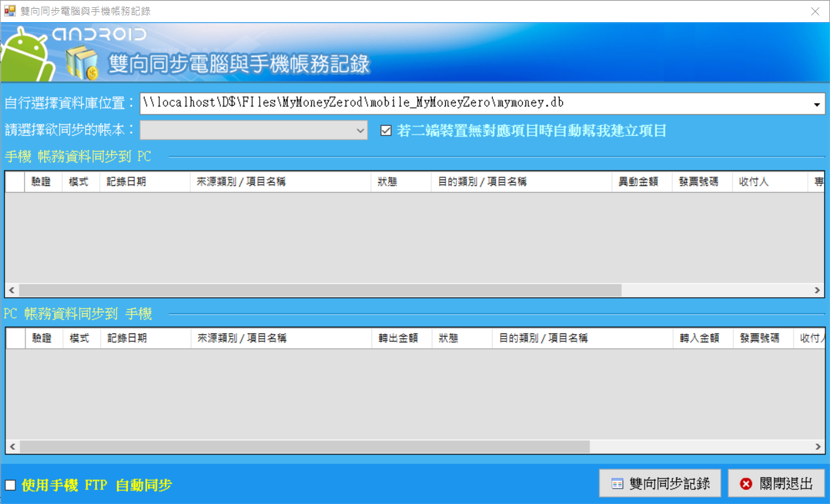Viewport: 830px width, 504px height.
Task: Click lower table 目的類別 / 項目名稱 header
Action: pos(582,339)
